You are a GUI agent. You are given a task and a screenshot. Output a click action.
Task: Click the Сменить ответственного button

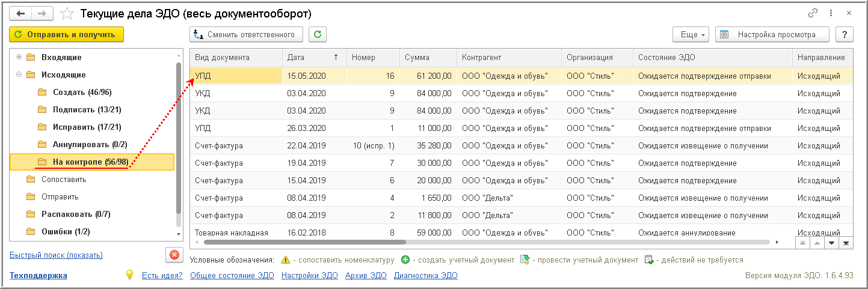(x=247, y=34)
